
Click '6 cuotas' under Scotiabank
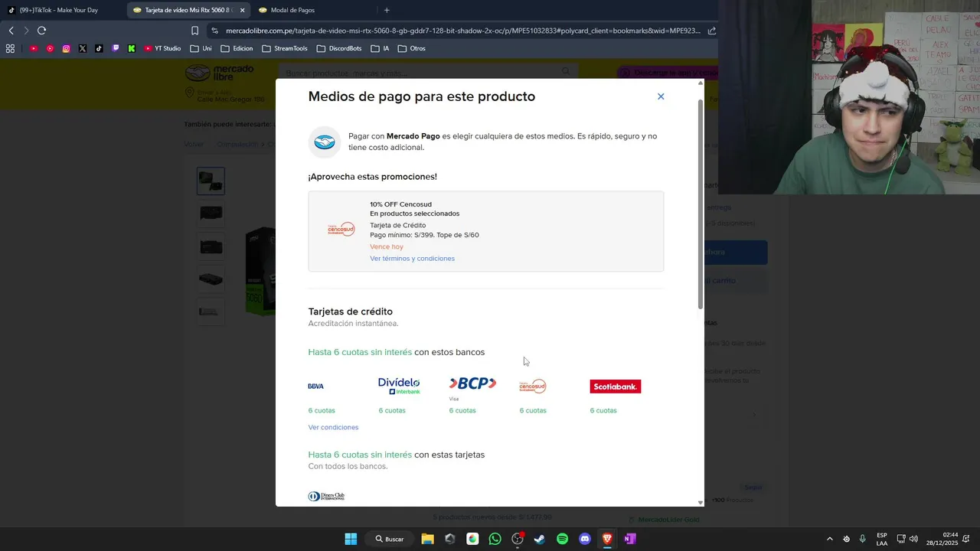pyautogui.click(x=603, y=411)
